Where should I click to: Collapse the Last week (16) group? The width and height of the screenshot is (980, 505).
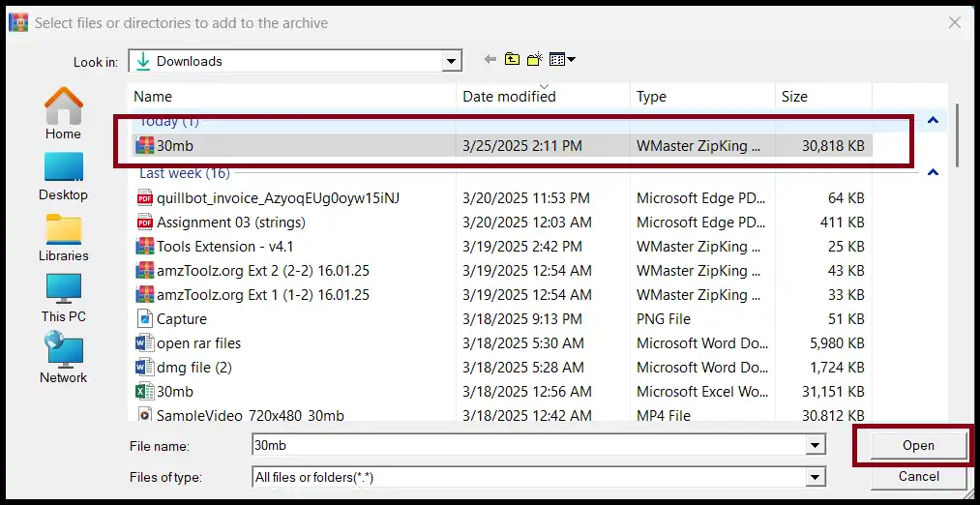tap(934, 172)
